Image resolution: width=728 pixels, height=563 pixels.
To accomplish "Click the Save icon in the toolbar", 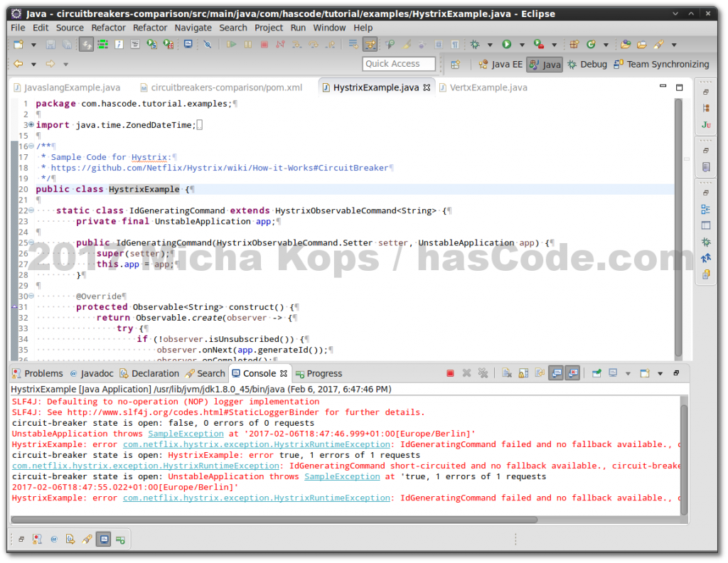I will pyautogui.click(x=50, y=45).
